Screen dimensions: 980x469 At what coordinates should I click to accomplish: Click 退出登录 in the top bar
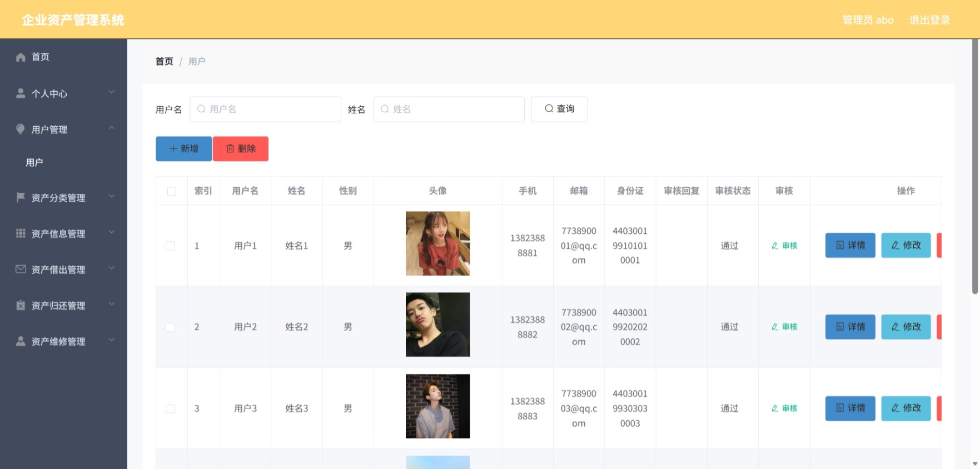coord(930,20)
